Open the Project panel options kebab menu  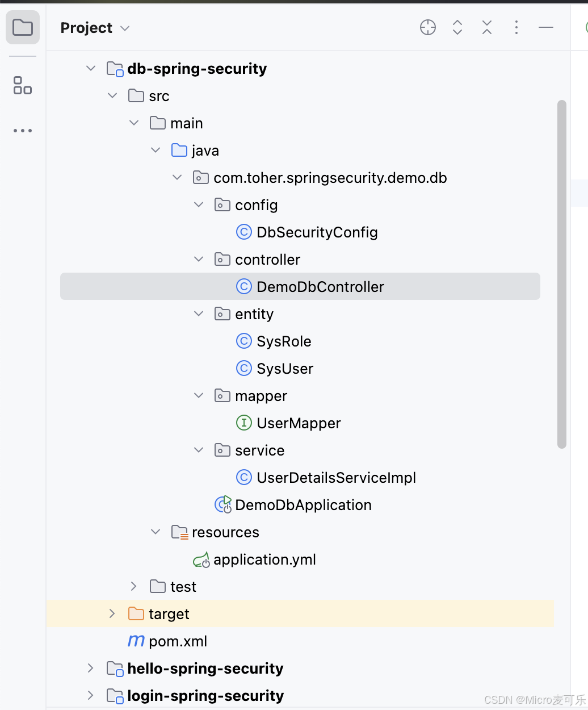[516, 27]
